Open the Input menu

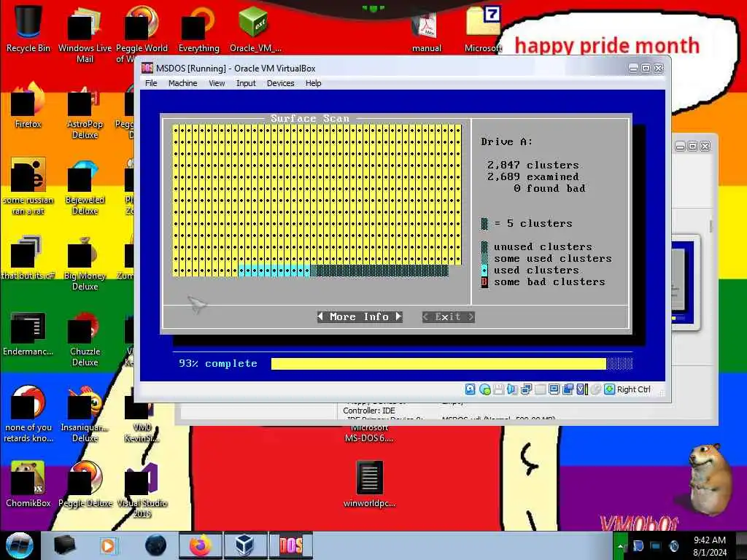(x=246, y=83)
